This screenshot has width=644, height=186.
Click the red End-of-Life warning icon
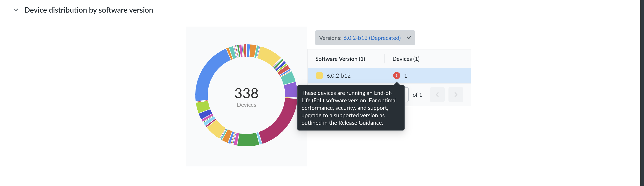tap(396, 75)
